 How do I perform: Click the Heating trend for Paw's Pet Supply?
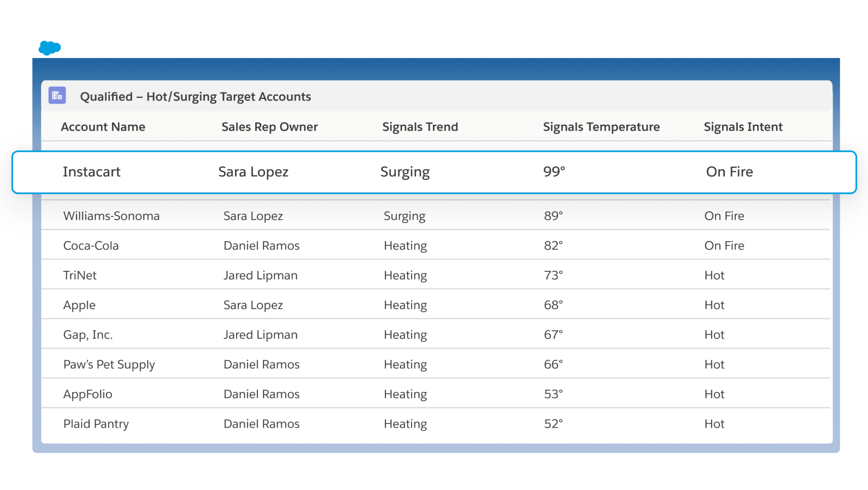406,365
